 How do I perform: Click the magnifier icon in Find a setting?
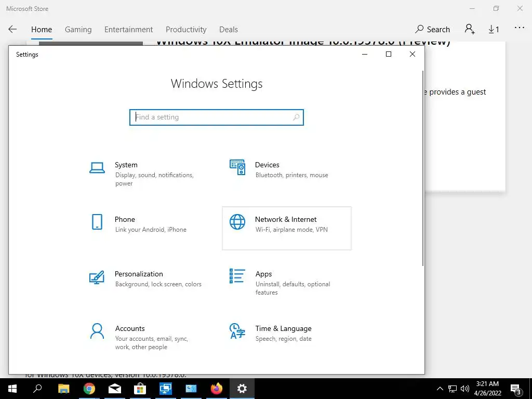click(296, 117)
